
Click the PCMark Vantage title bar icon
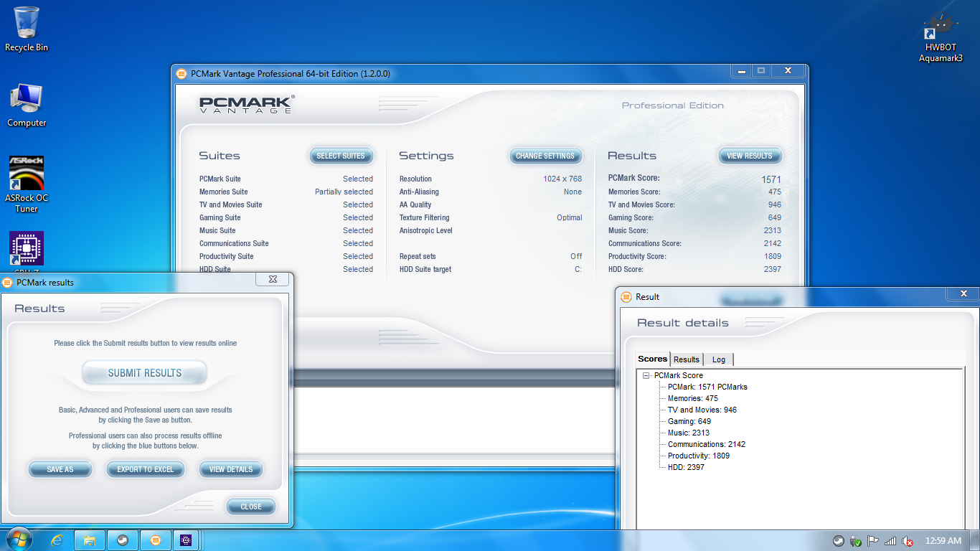coord(182,74)
